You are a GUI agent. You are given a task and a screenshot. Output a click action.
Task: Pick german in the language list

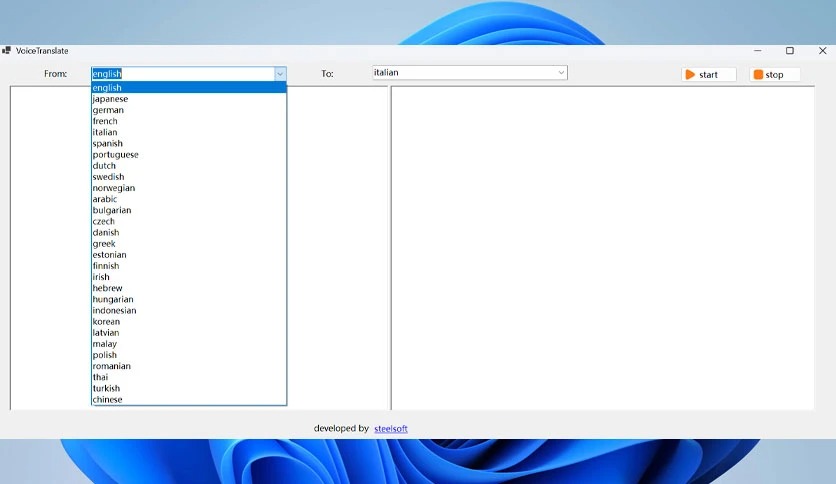189,110
